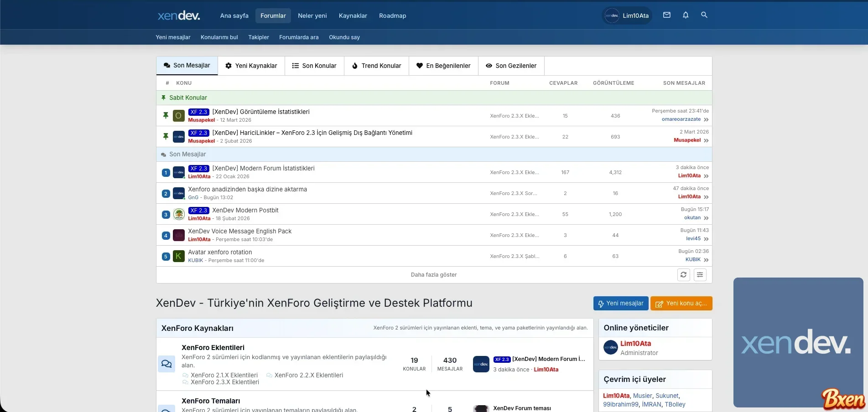Open the list filter options icon next to refresh
The width and height of the screenshot is (868, 412).
click(x=700, y=275)
